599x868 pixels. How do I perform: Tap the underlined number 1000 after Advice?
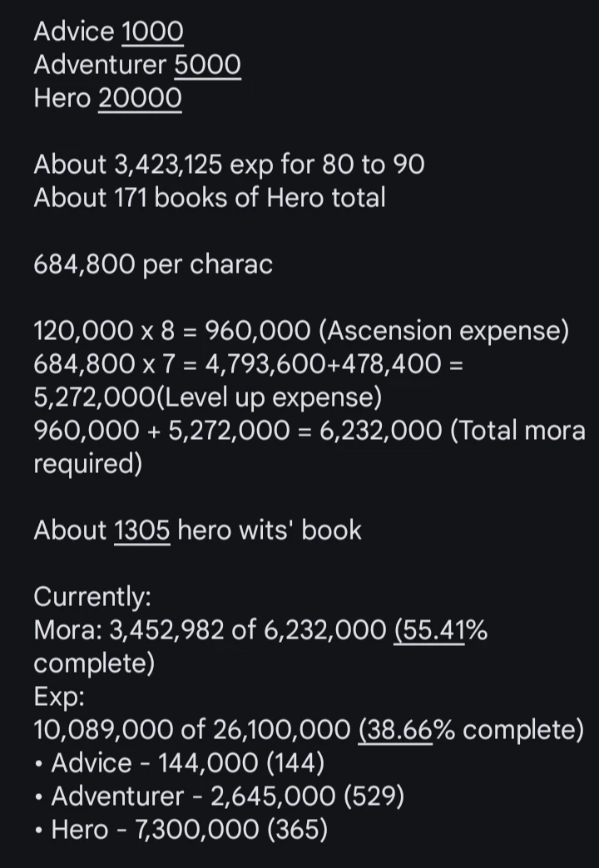coord(152,32)
